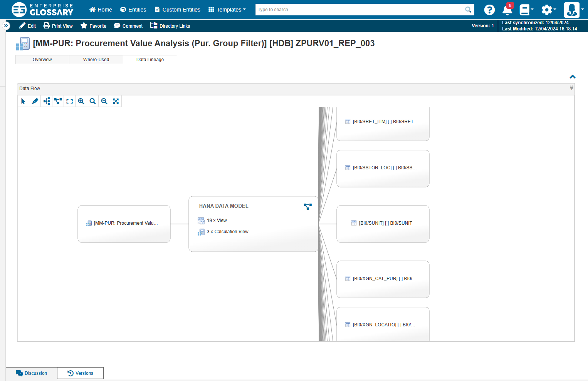
Task: Zoom in on the data flow diagram
Action: pos(81,101)
